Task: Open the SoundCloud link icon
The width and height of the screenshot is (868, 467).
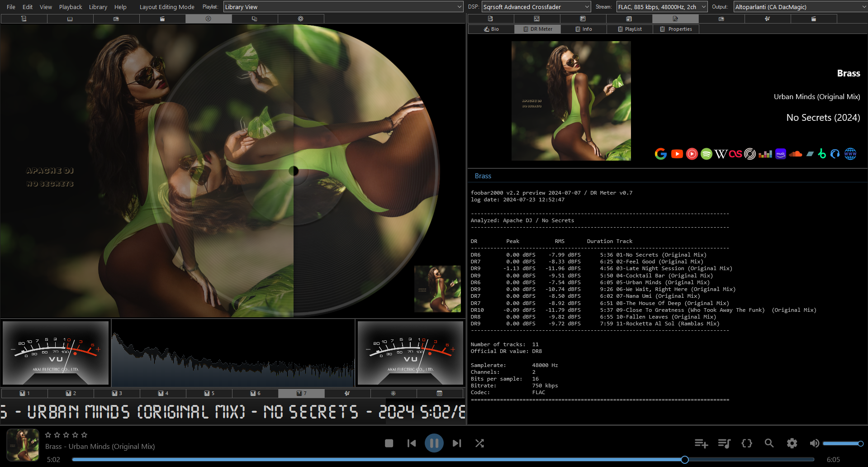Action: pos(796,154)
